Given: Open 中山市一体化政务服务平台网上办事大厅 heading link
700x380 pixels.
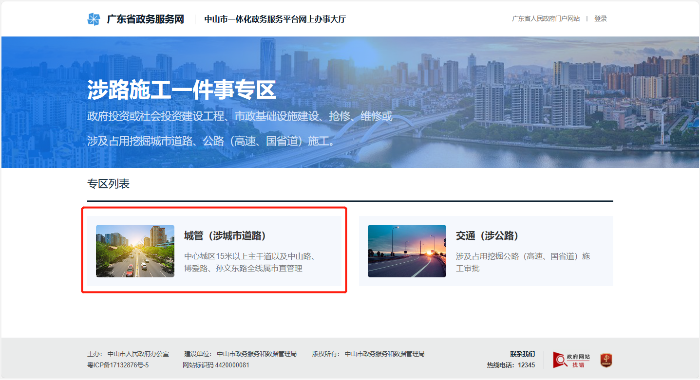Looking at the screenshot, I should (x=275, y=19).
